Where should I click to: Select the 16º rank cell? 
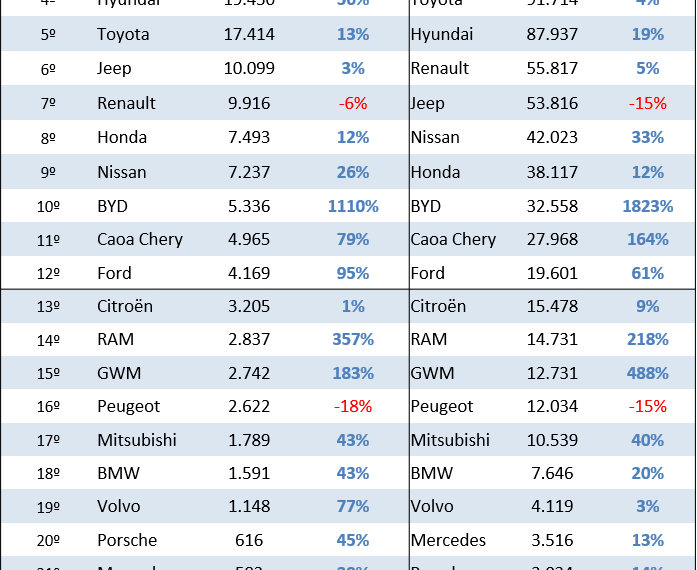tap(49, 407)
